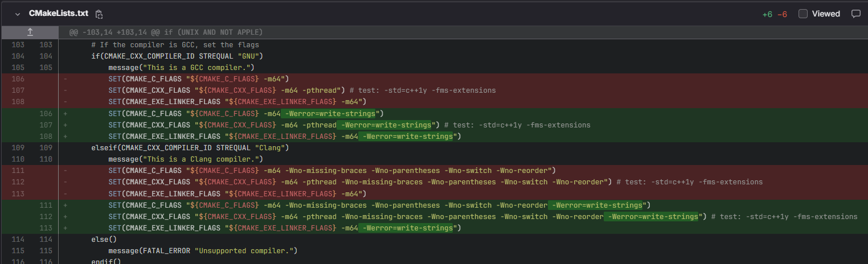Click old line number 112
868x264 pixels.
[18, 182]
